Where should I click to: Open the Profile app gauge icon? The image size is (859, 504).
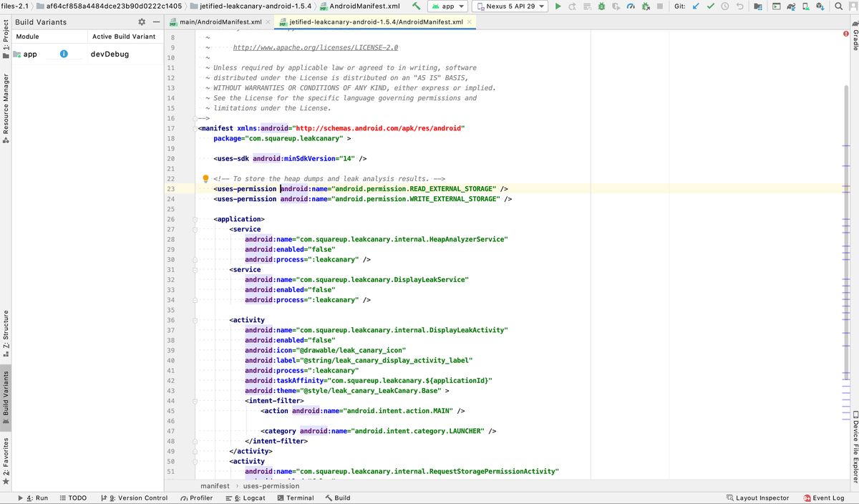[630, 6]
